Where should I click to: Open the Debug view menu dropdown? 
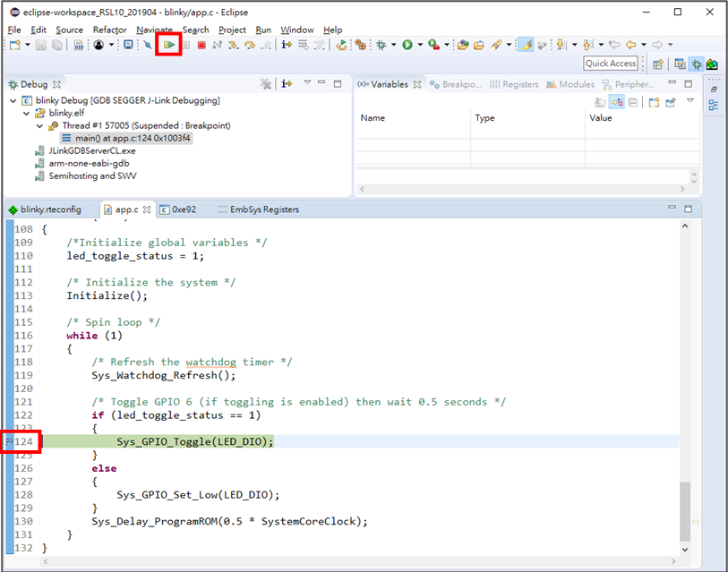click(x=307, y=84)
